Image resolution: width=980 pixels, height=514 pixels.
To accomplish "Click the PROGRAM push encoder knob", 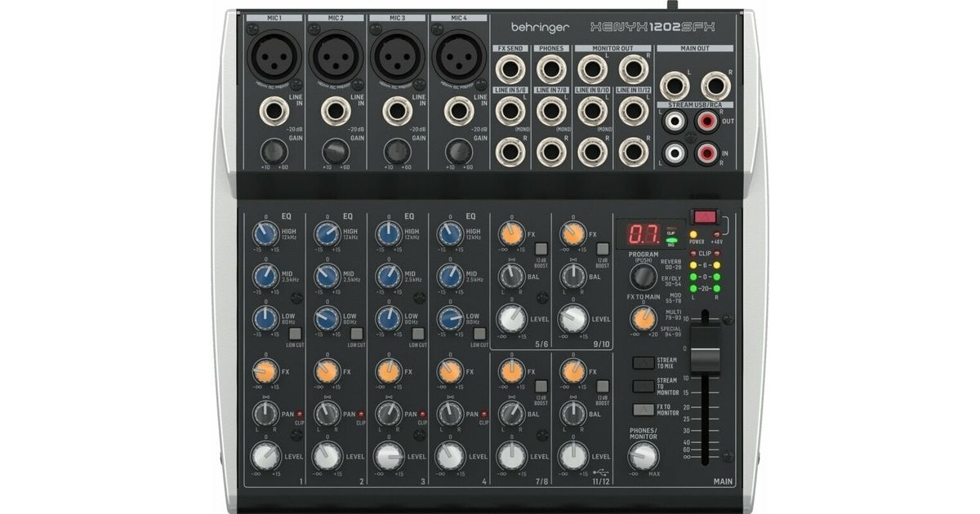I will (x=644, y=274).
